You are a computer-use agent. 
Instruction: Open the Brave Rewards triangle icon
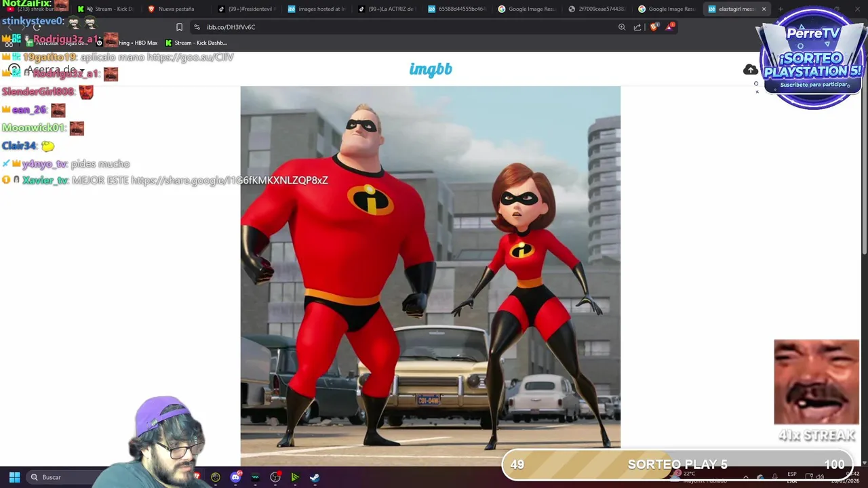tap(670, 27)
